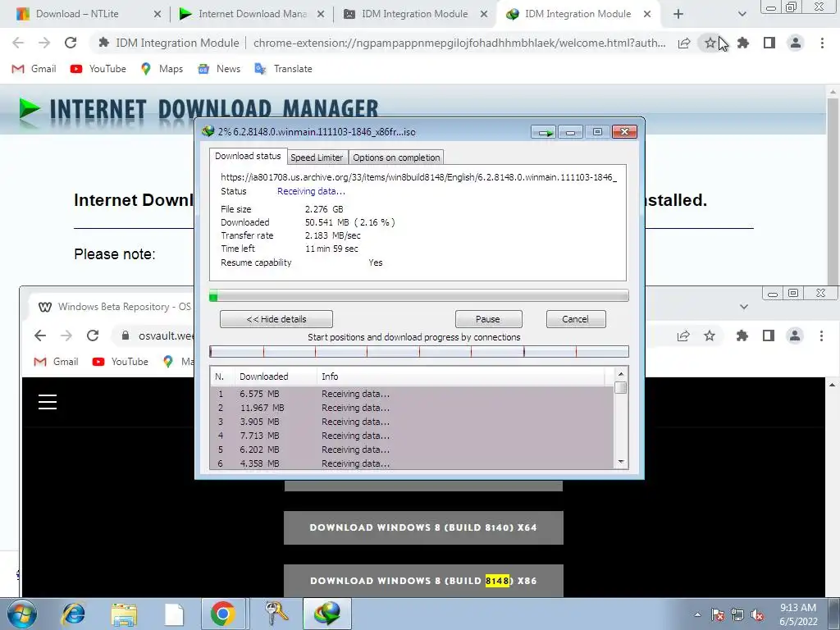Open Extensions puzzle icon in front Chrome toolbar
Image resolution: width=840 pixels, height=630 pixels.
[x=742, y=43]
